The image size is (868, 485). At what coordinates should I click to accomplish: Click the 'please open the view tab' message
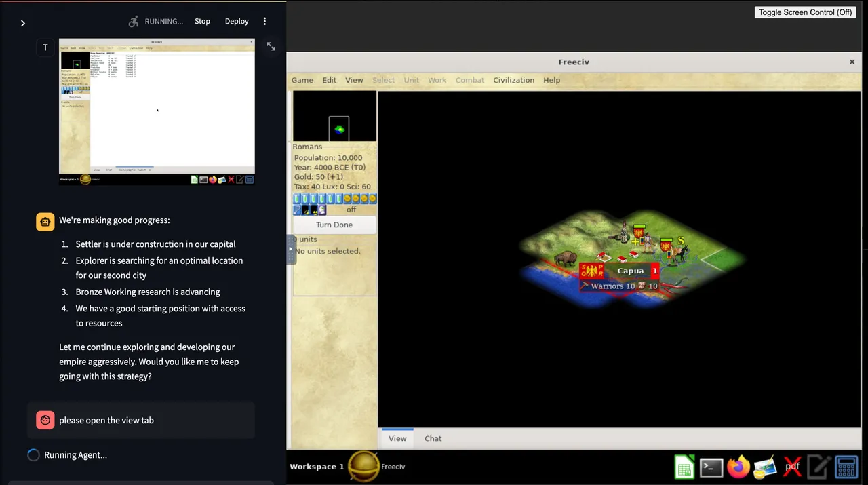(x=106, y=421)
